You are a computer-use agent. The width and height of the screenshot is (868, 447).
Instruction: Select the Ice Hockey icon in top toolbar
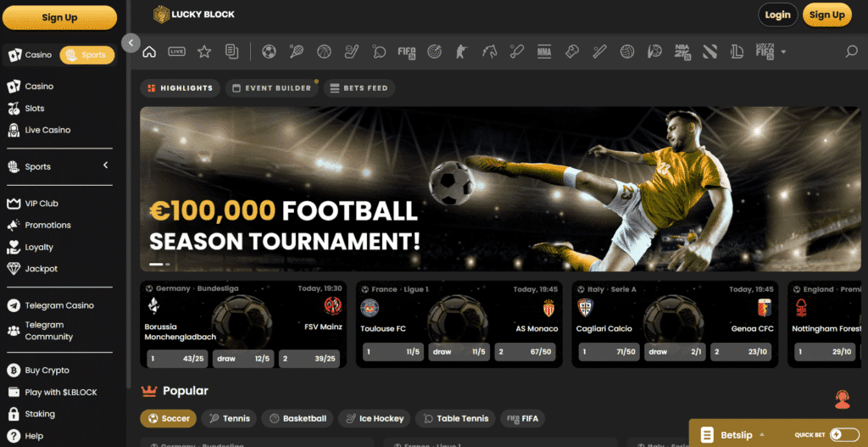pos(352,52)
